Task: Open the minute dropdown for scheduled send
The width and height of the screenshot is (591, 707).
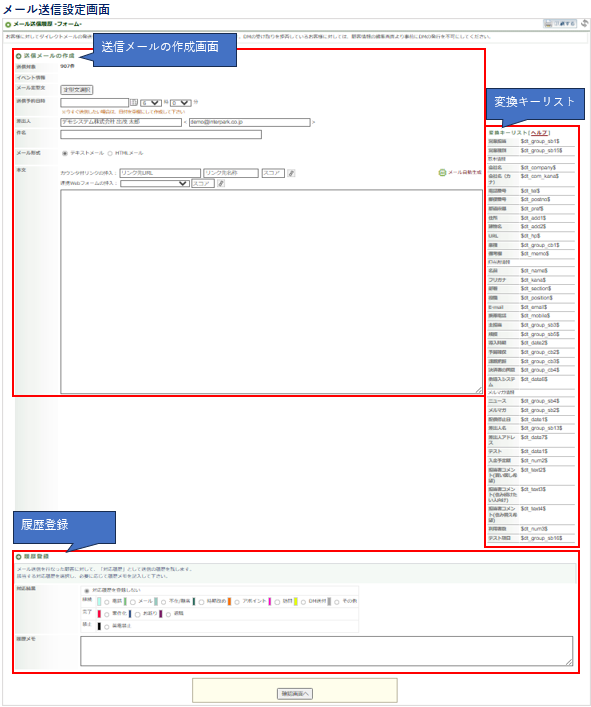Action: (x=181, y=103)
